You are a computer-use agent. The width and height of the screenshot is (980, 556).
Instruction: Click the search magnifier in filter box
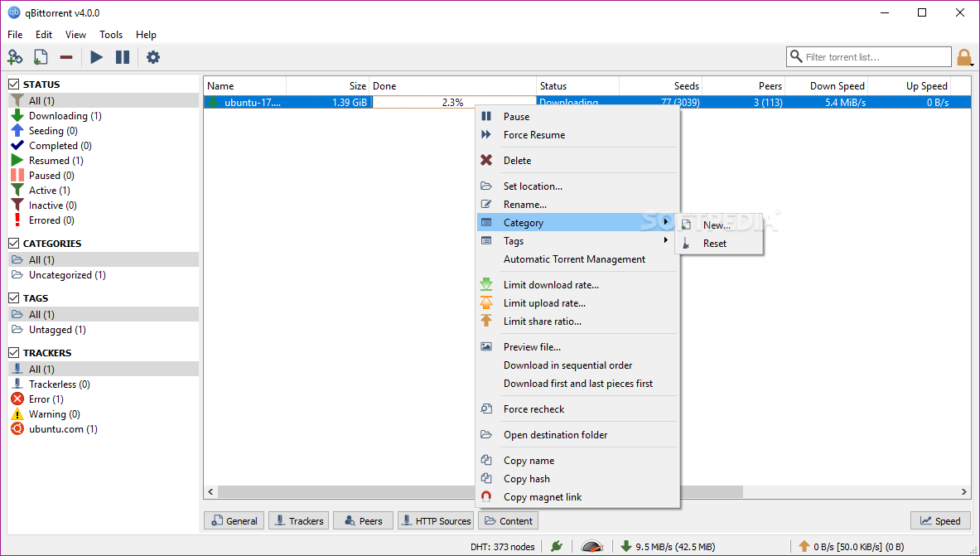[x=795, y=56]
